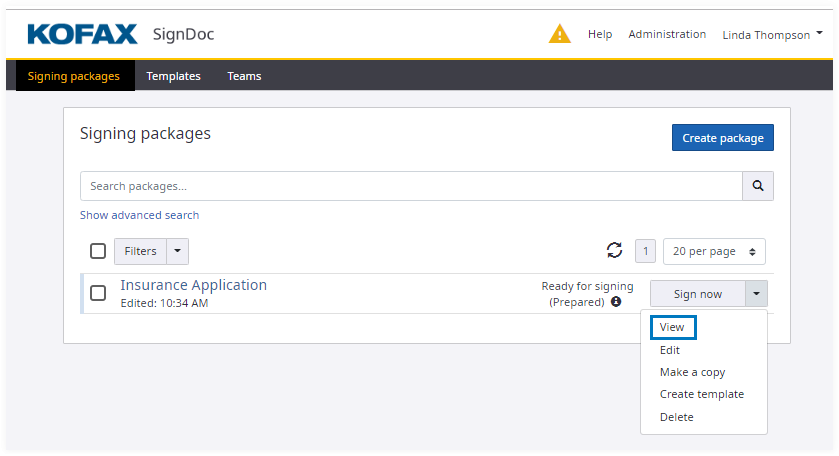Viewport: 839px width, 456px height.
Task: Open the 20 per page selector
Action: coord(715,251)
